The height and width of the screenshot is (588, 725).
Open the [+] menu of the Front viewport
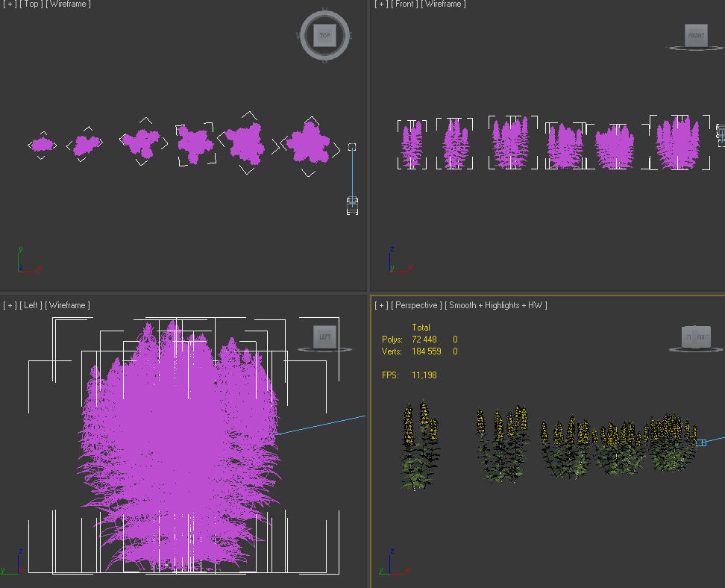click(x=381, y=4)
